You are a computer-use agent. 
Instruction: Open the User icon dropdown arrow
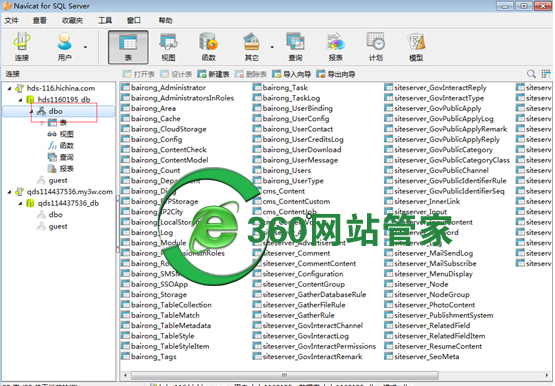click(85, 47)
